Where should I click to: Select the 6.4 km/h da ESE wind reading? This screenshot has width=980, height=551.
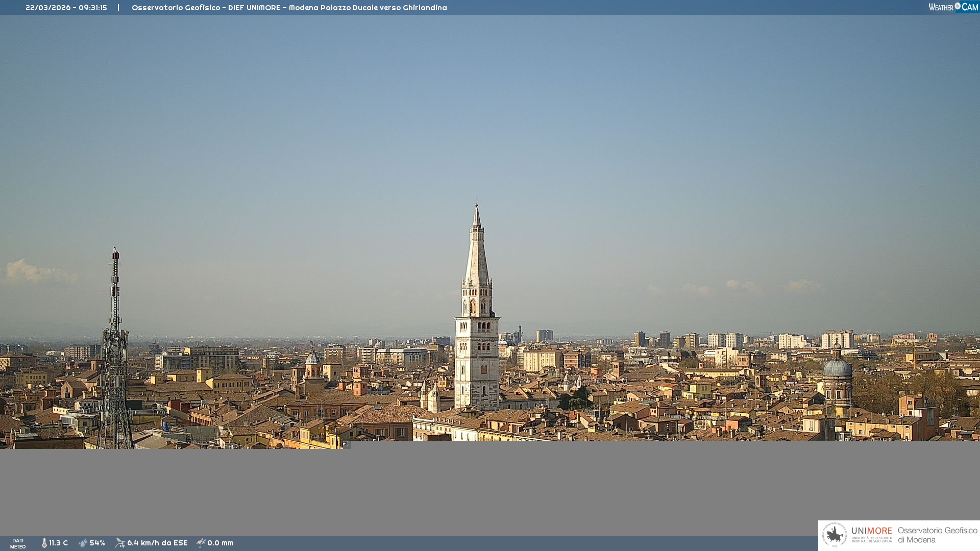point(157,543)
